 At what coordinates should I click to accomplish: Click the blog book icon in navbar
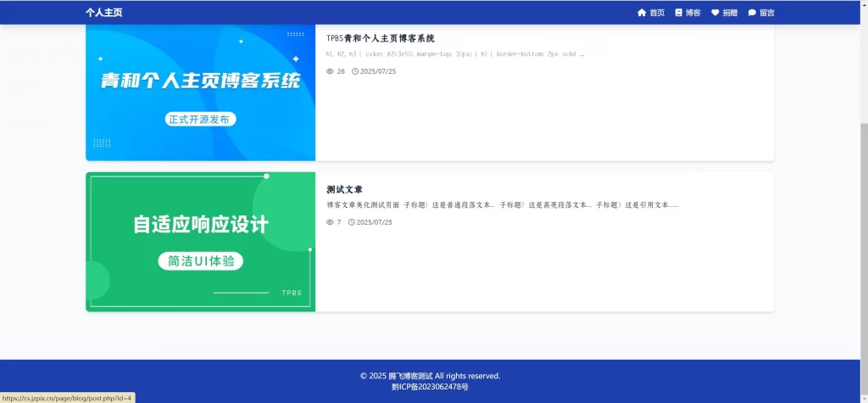679,13
